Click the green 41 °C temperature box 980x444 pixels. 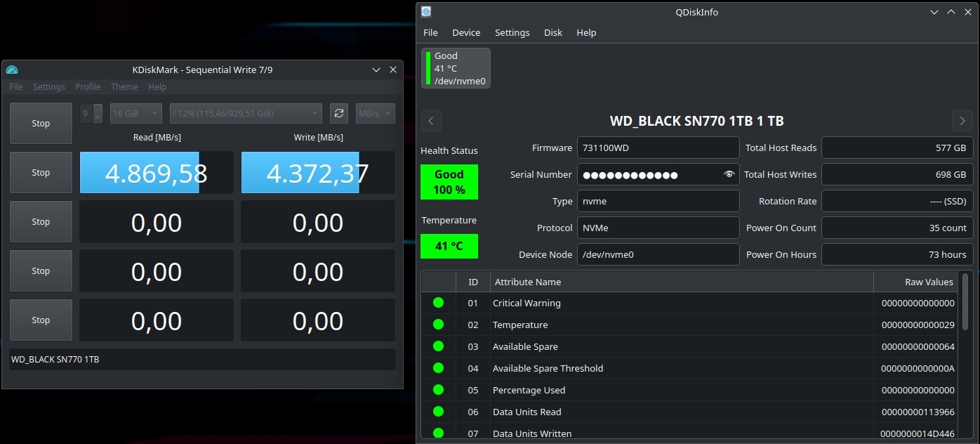coord(449,246)
